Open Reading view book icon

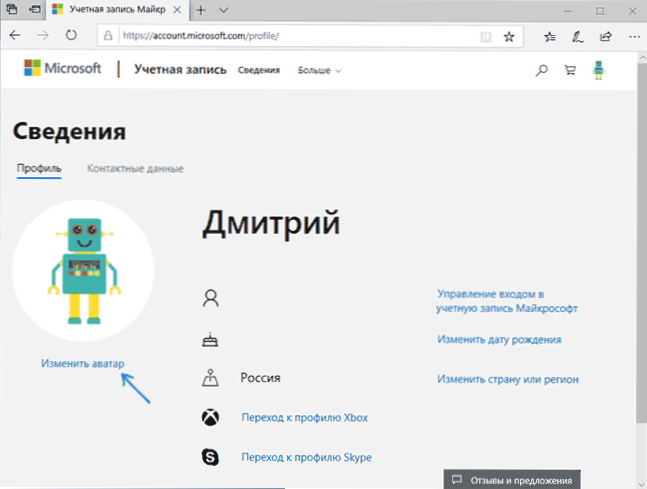point(486,37)
